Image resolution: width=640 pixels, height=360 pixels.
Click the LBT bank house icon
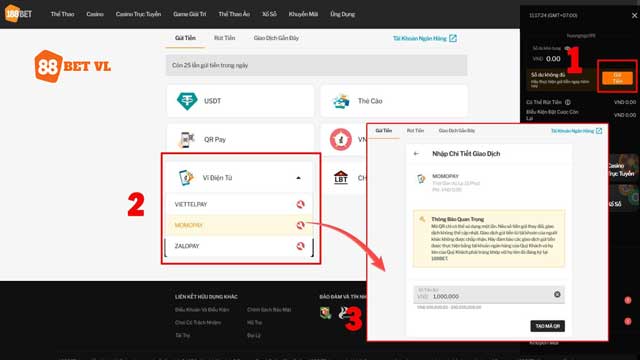pyautogui.click(x=340, y=178)
